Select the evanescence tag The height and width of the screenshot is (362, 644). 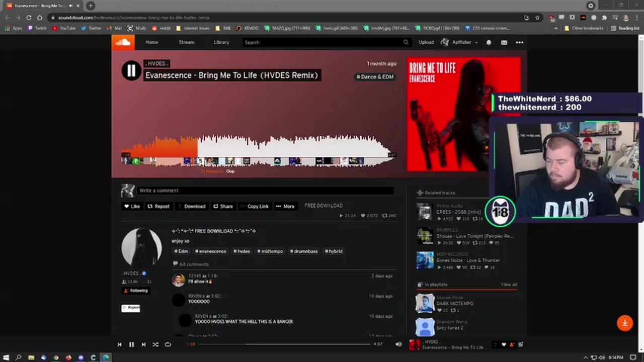pyautogui.click(x=211, y=251)
